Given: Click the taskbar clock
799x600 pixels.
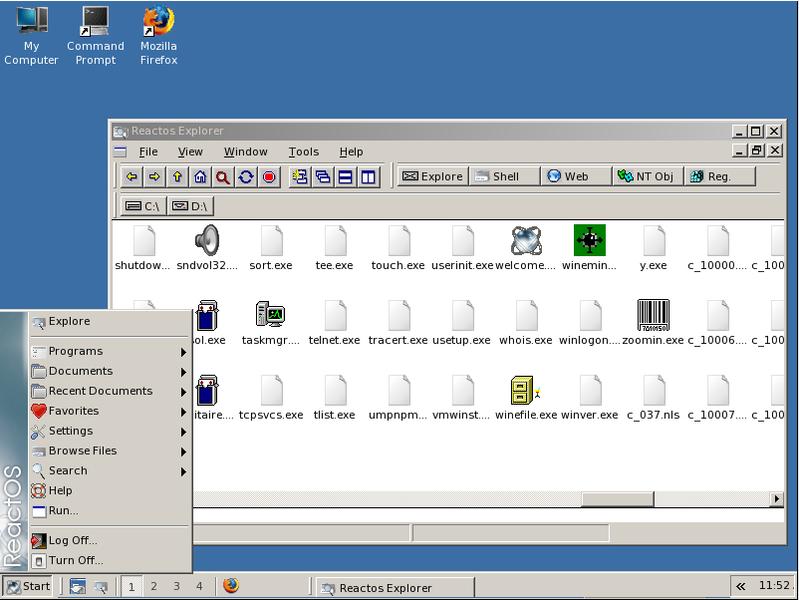Looking at the screenshot, I should [x=774, y=585].
